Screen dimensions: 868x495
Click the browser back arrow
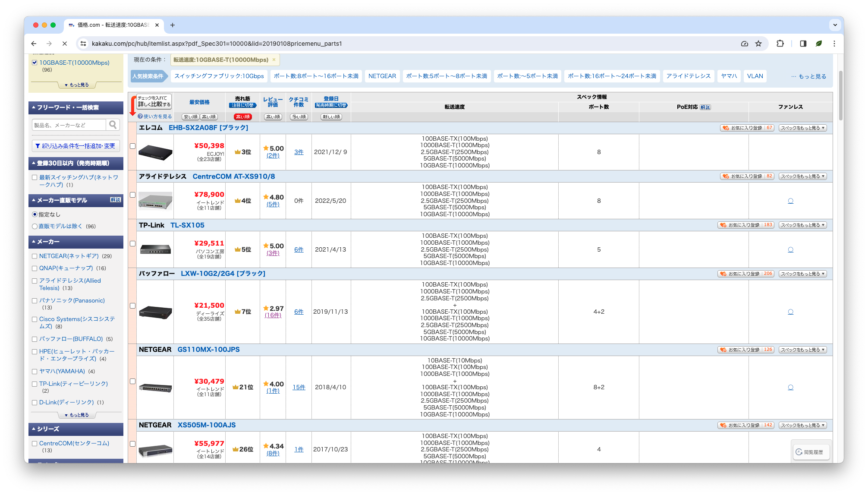point(34,44)
